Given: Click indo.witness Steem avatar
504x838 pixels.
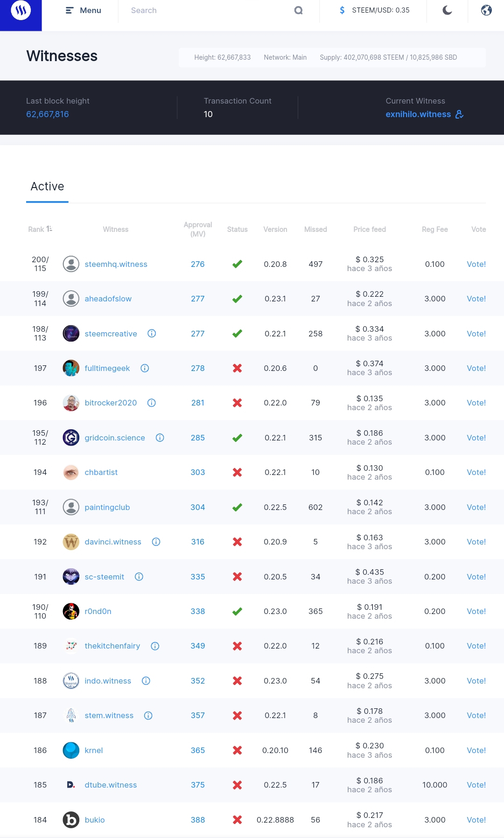Looking at the screenshot, I should pos(71,681).
